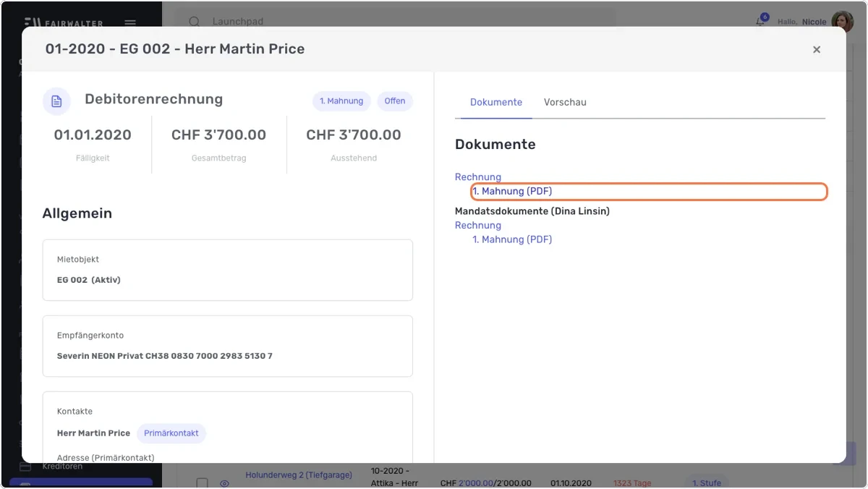868x489 pixels.
Task: Open the 1. Mahnung (PDF) link under Mandatsdokumente
Action: pyautogui.click(x=512, y=239)
